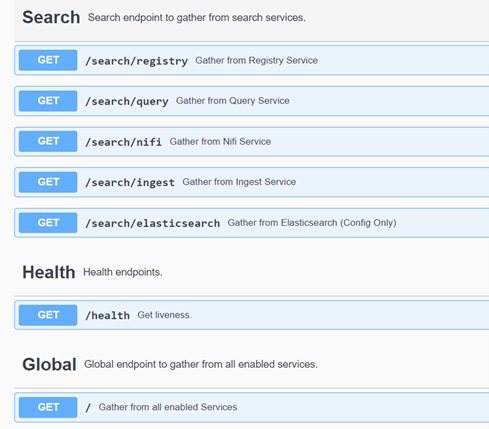Collapse the Health section heading

(x=49, y=272)
